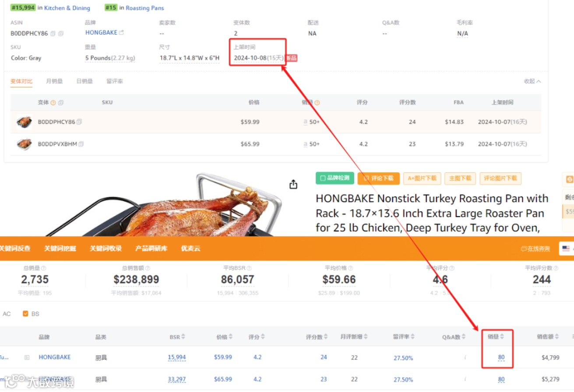Click BSR value 15,994 in results table

(x=177, y=357)
